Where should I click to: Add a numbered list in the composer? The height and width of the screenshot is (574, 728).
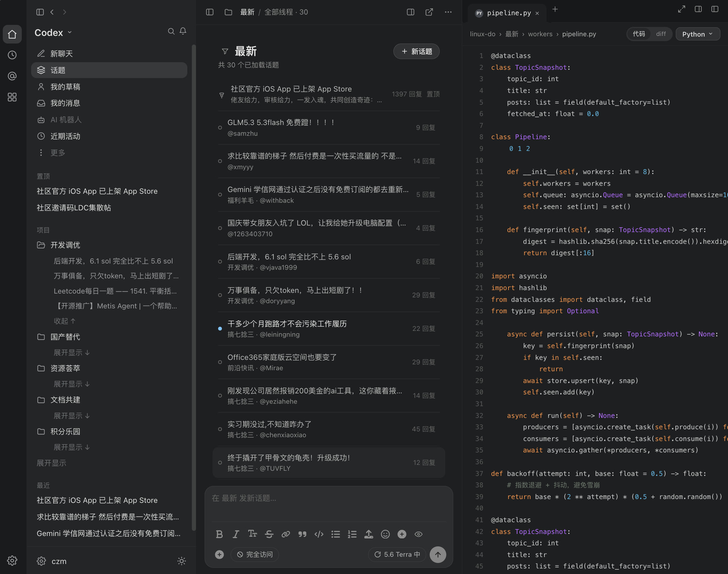(x=352, y=534)
